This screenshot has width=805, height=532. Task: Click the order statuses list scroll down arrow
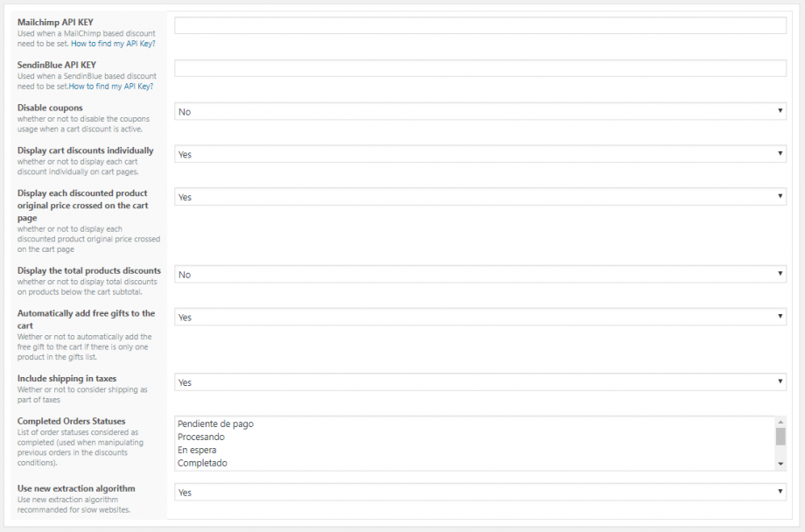click(x=780, y=464)
